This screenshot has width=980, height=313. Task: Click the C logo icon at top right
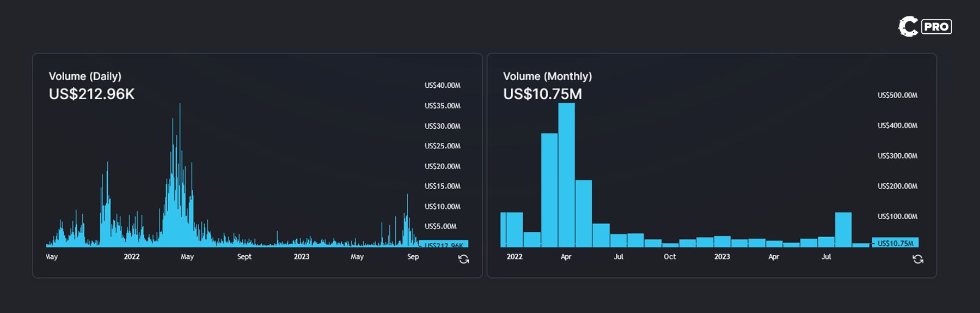(x=908, y=27)
